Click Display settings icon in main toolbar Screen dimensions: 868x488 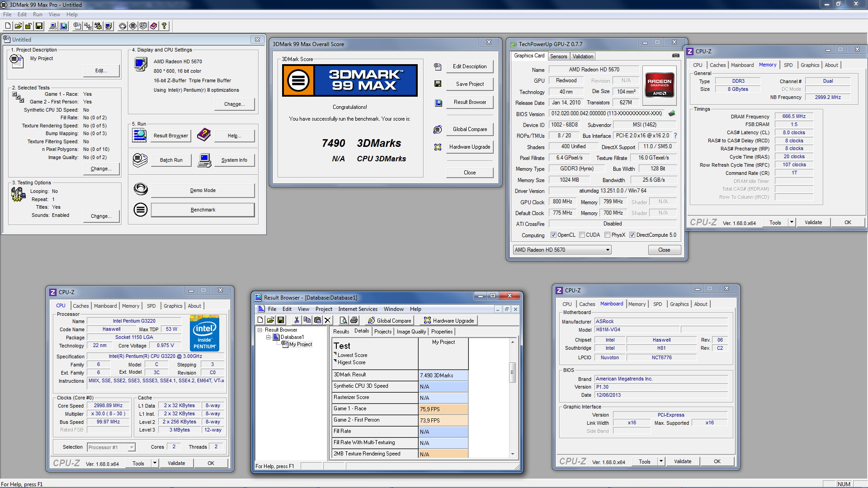pyautogui.click(x=108, y=26)
